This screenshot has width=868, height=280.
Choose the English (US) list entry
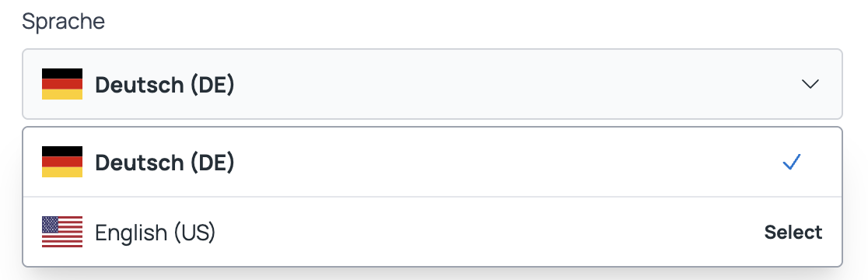[432, 232]
